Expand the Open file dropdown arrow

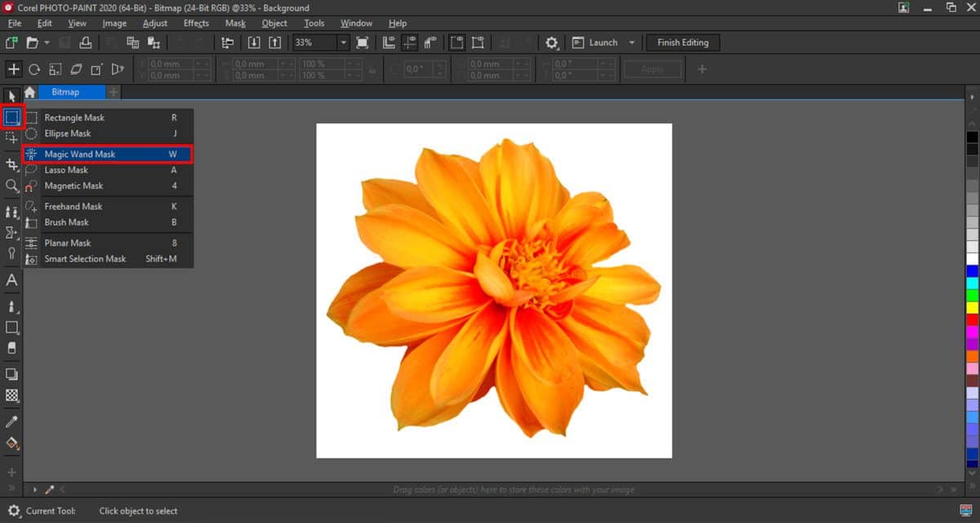click(x=47, y=42)
